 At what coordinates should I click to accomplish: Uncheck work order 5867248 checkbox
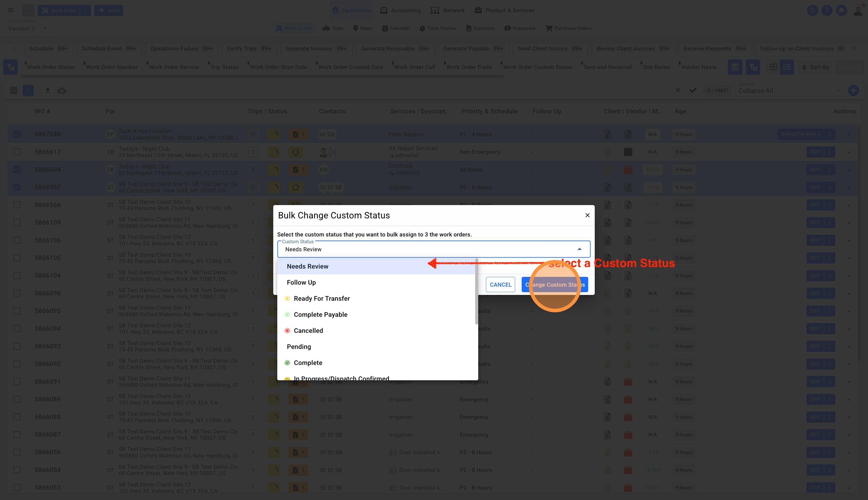click(17, 134)
